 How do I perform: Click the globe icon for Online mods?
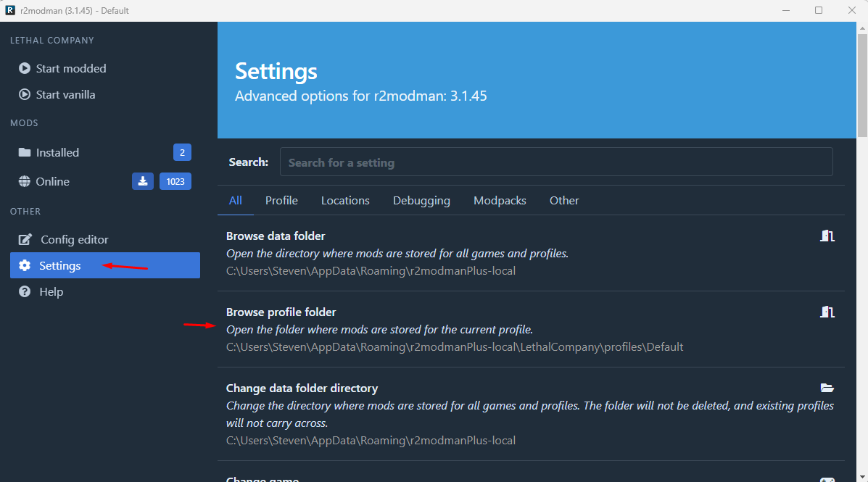point(25,181)
